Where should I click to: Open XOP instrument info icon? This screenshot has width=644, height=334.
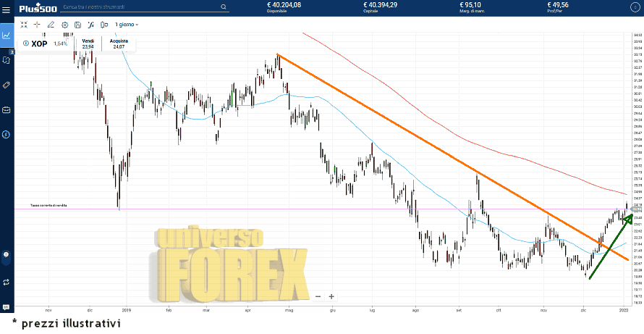click(x=26, y=43)
